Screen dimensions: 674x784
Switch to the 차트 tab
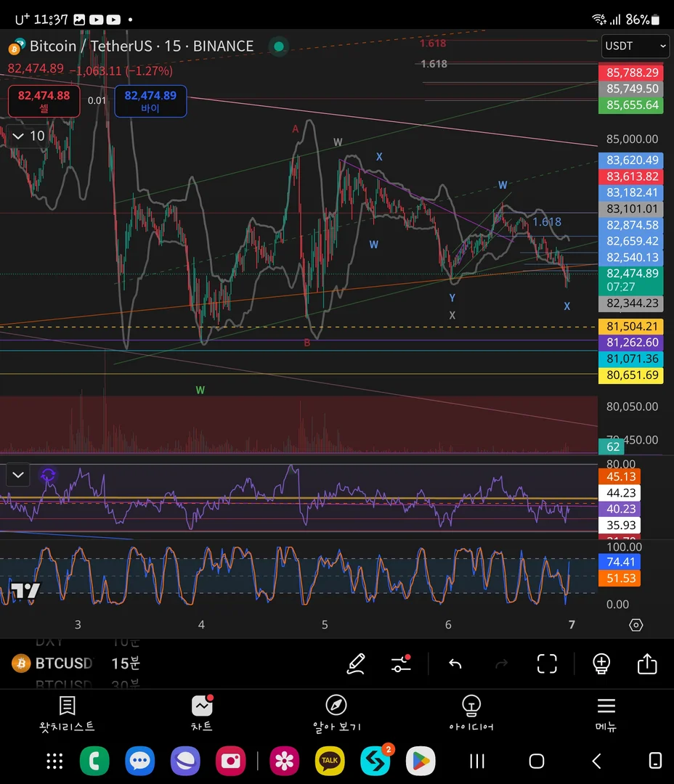[x=202, y=714]
